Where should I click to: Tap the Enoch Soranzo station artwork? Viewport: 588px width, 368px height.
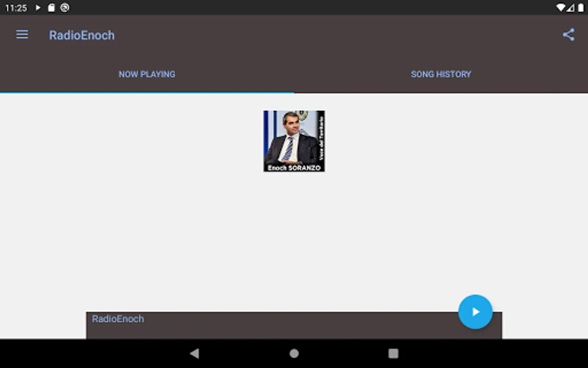click(294, 141)
